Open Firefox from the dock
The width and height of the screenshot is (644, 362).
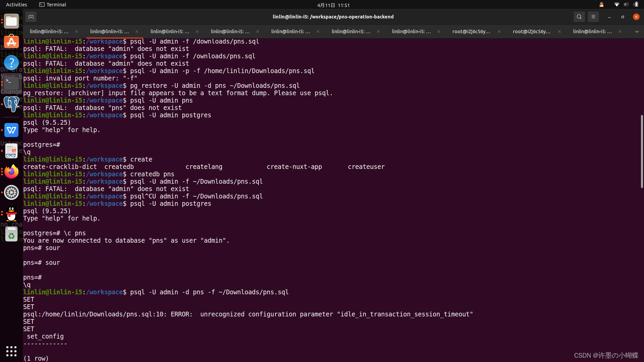(11, 172)
